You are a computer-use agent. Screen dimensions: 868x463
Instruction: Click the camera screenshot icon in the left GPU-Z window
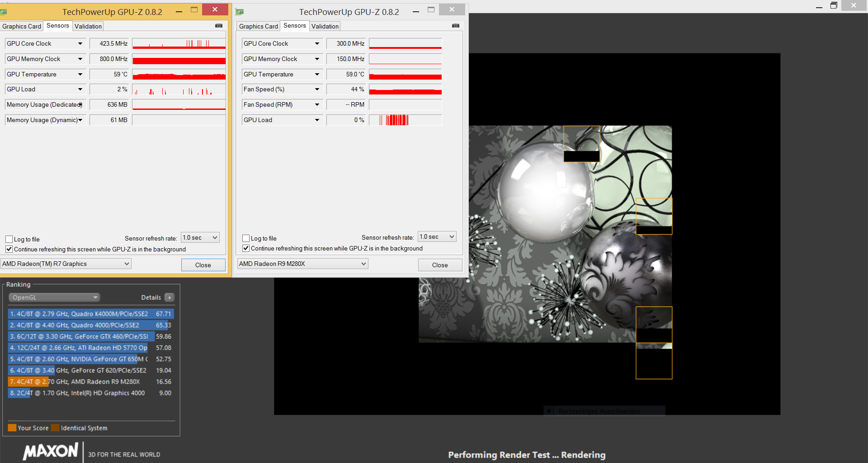pos(219,26)
